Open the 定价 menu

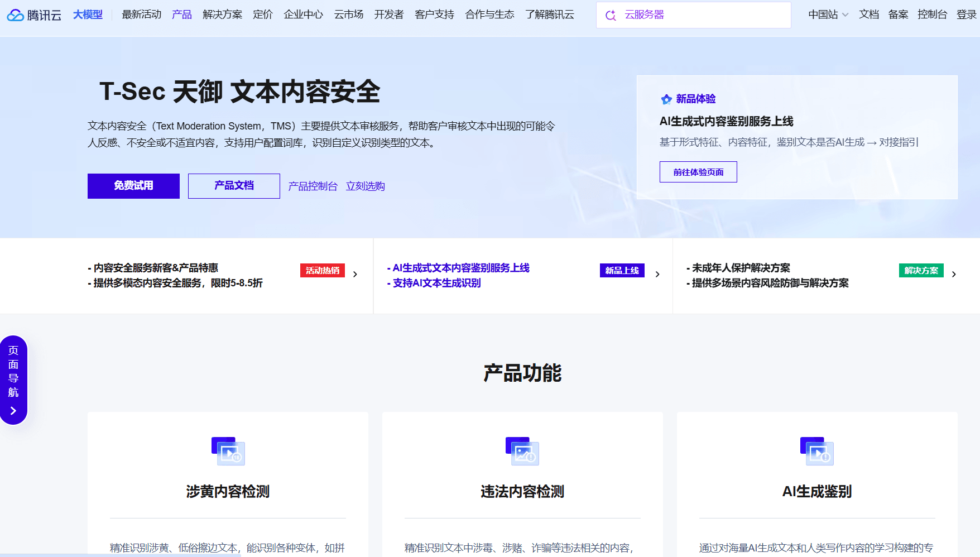[263, 15]
